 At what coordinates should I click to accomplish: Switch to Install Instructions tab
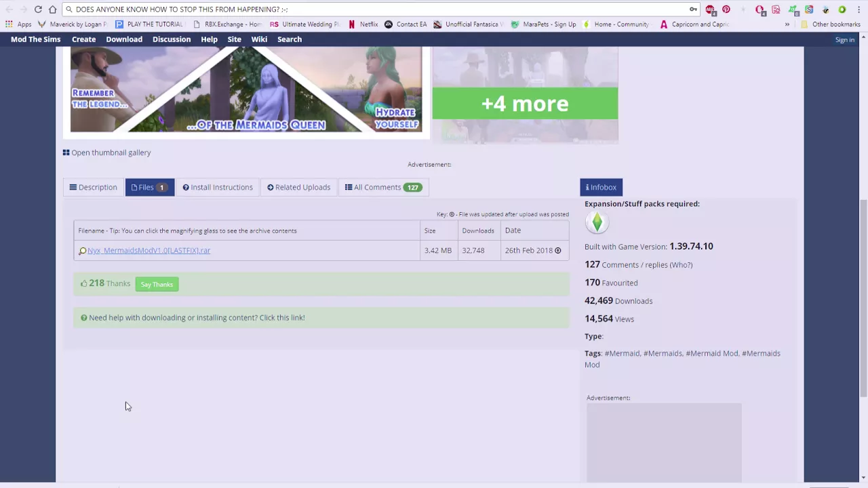[x=218, y=187]
